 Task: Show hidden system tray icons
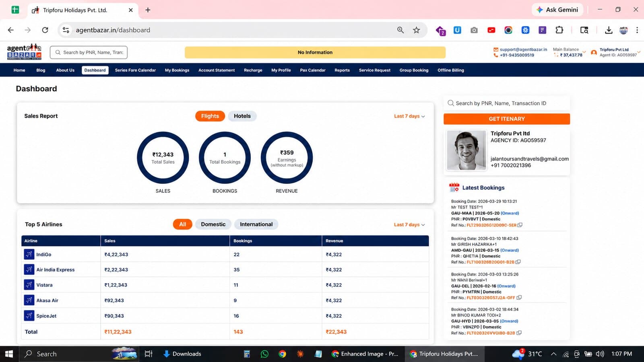(x=553, y=354)
